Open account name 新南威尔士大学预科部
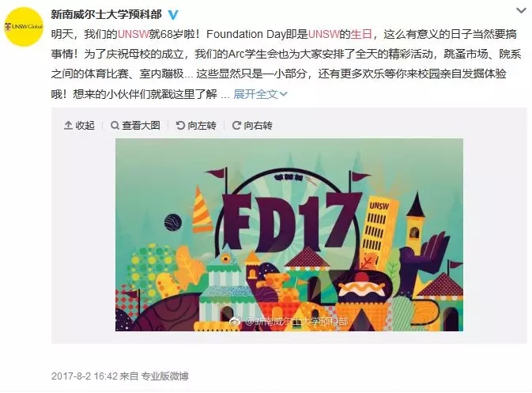Viewport: 532px width, 393px height. click(107, 14)
